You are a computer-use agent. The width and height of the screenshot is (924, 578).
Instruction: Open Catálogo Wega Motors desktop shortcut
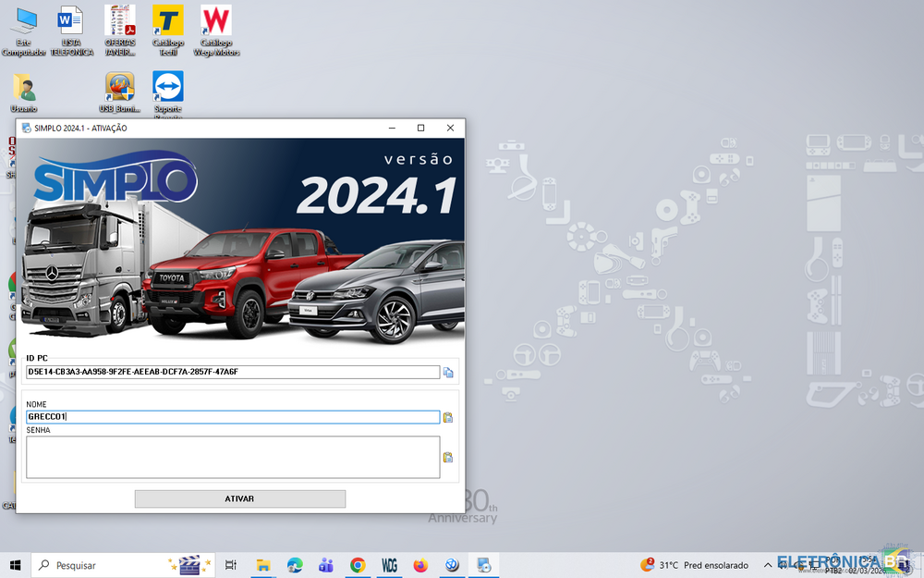(x=216, y=22)
